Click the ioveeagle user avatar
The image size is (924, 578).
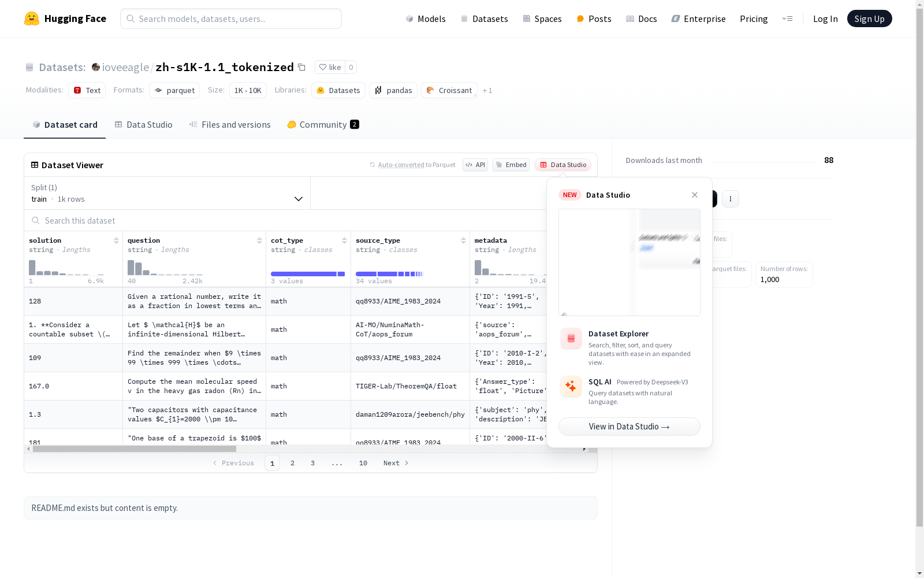pyautogui.click(x=96, y=67)
